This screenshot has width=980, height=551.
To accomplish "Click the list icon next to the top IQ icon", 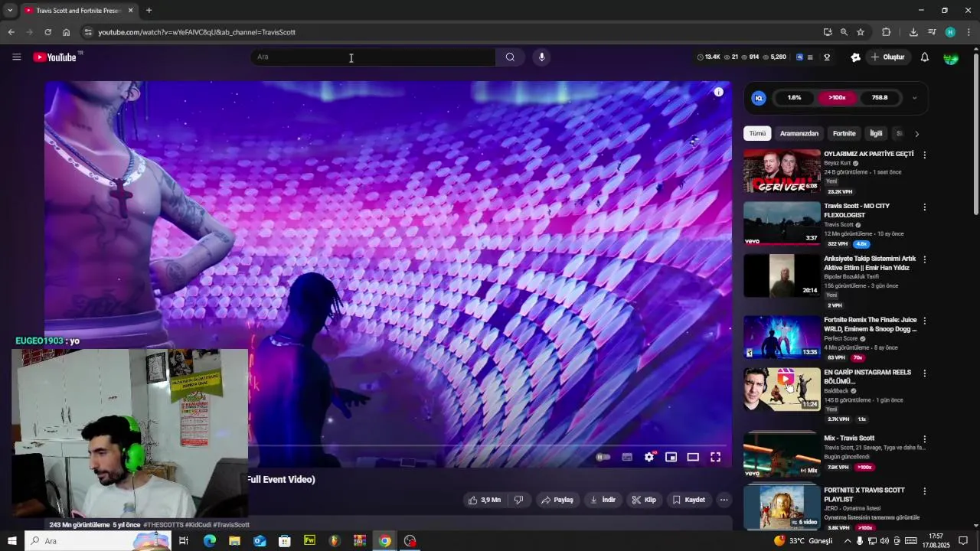I will click(810, 57).
